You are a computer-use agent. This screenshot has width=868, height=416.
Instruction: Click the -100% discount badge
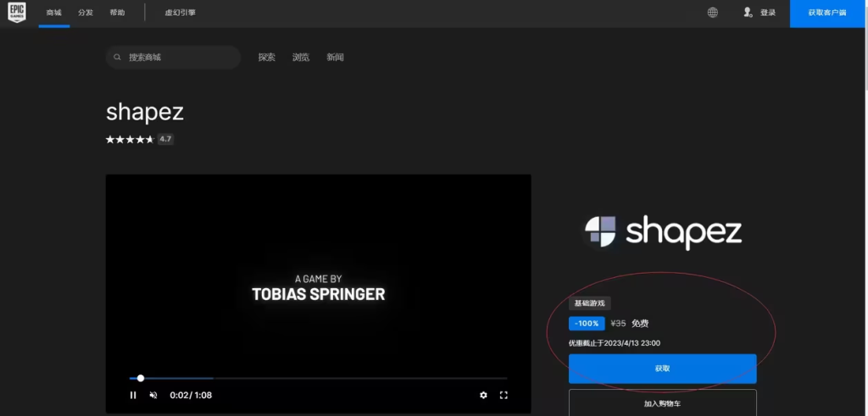[587, 324]
